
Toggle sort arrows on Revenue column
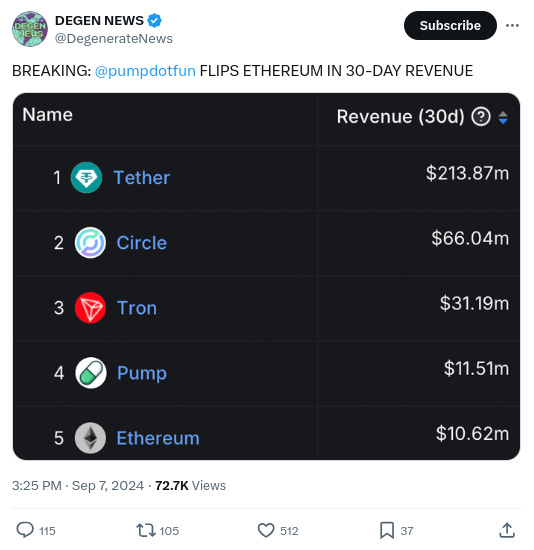click(x=503, y=117)
